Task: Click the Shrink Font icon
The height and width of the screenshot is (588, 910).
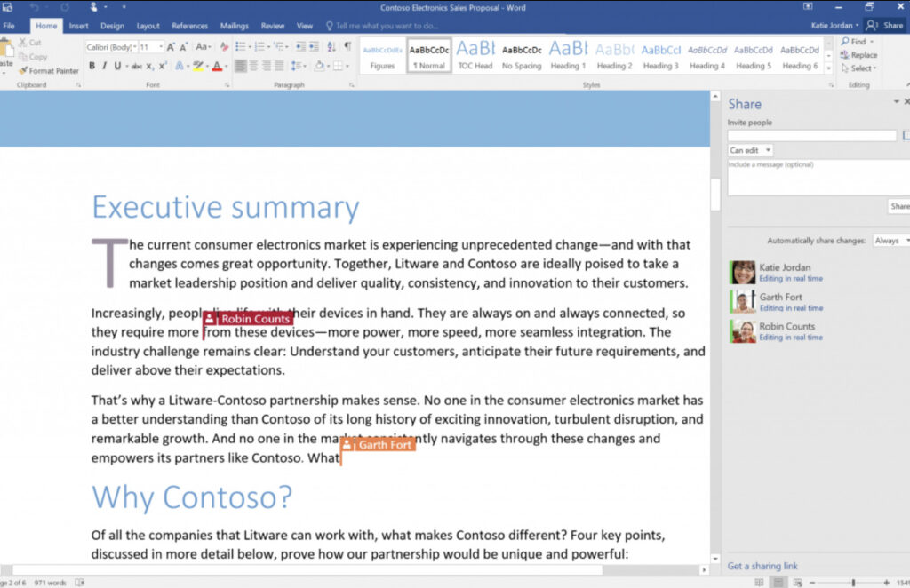Action: 183,47
